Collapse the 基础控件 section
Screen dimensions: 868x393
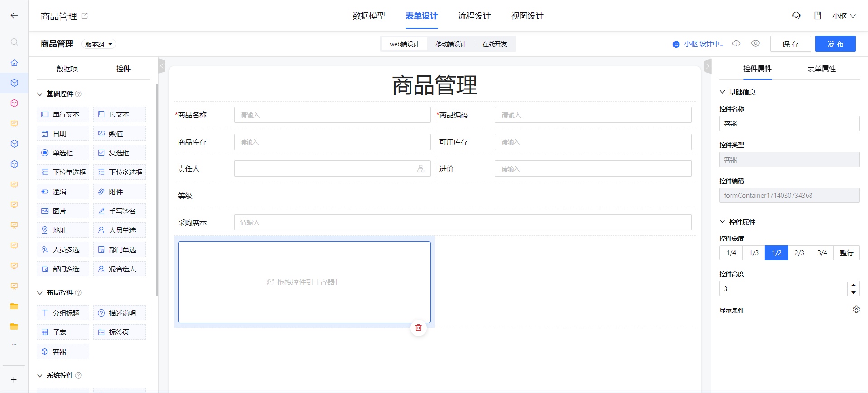tap(40, 94)
